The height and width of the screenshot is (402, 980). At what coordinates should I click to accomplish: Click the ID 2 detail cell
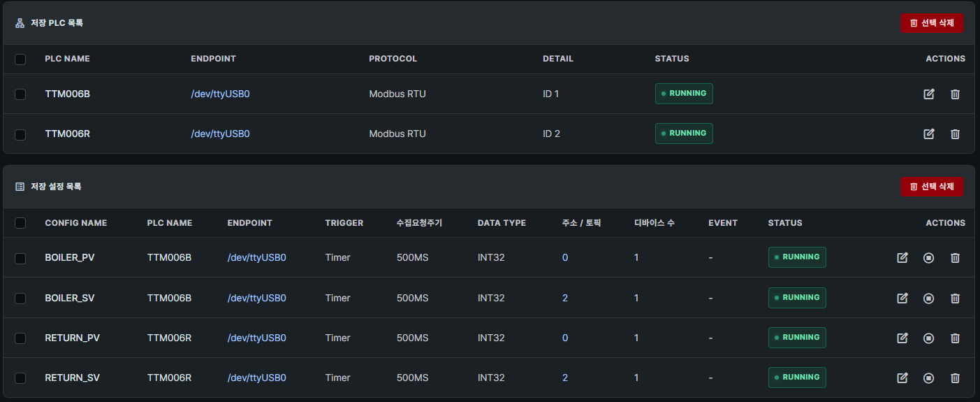[551, 134]
